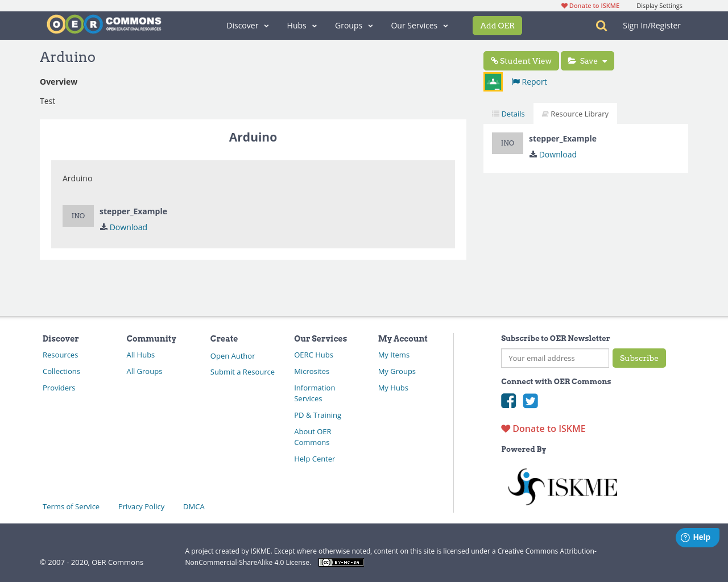The height and width of the screenshot is (582, 728).
Task: Click the Creative Commons BY-NC-SA license badge
Action: pos(341,563)
